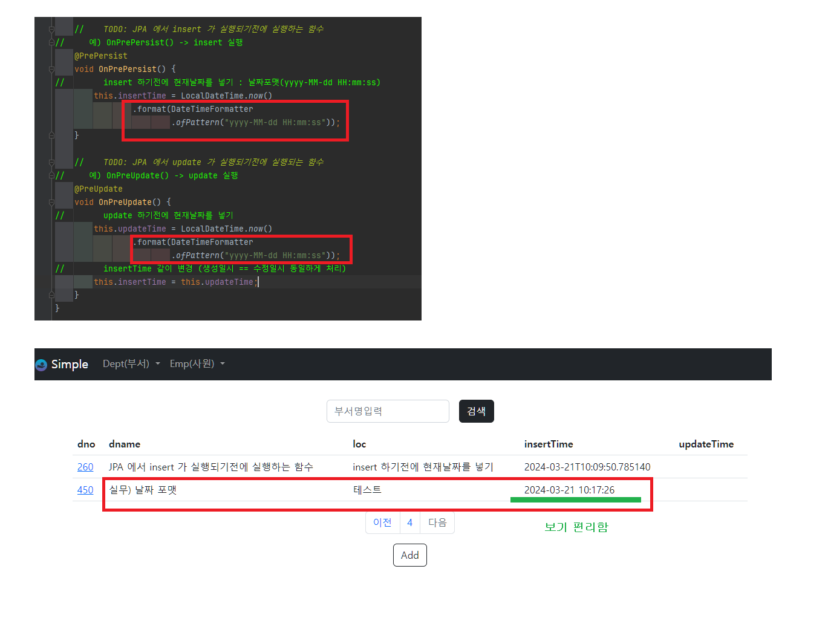Expand the Dept(부서) dropdown menu
This screenshot has width=828, height=644.
131,363
